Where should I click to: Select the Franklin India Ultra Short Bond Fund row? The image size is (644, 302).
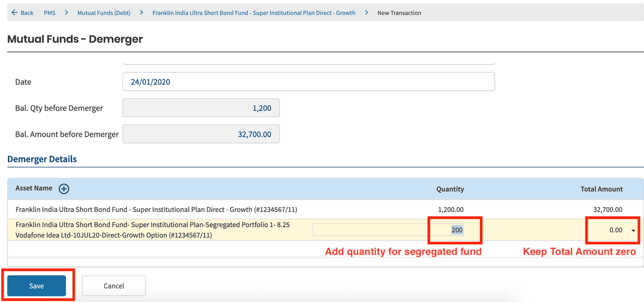[x=325, y=210]
